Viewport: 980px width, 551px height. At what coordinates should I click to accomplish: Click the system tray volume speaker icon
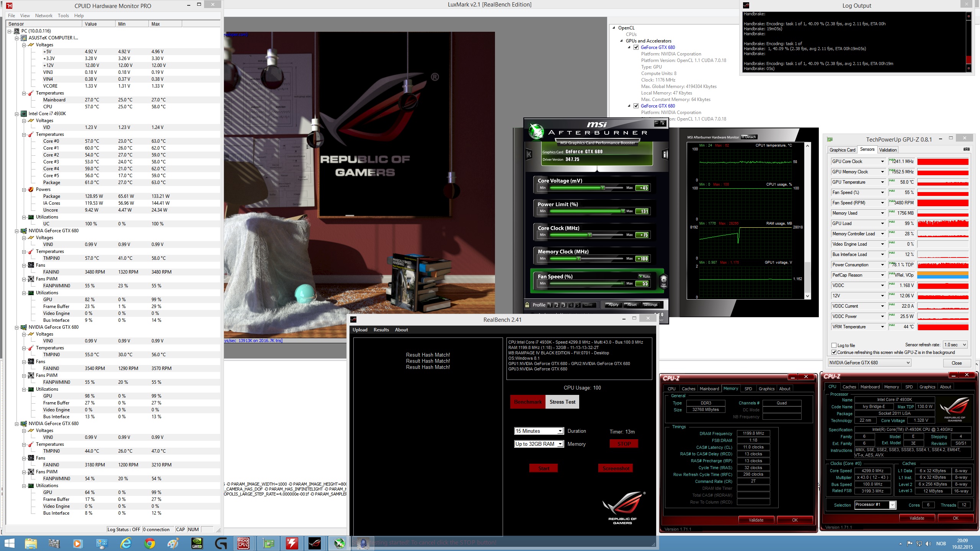928,544
